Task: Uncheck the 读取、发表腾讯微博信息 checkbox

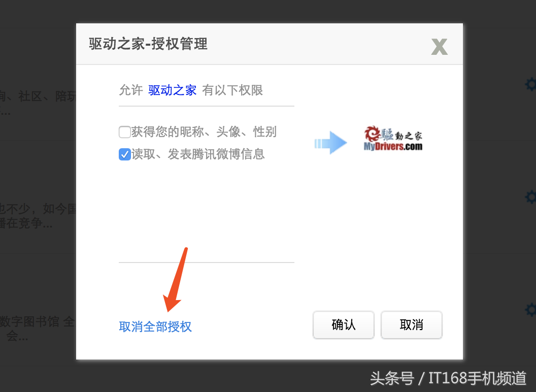Action: (x=124, y=154)
